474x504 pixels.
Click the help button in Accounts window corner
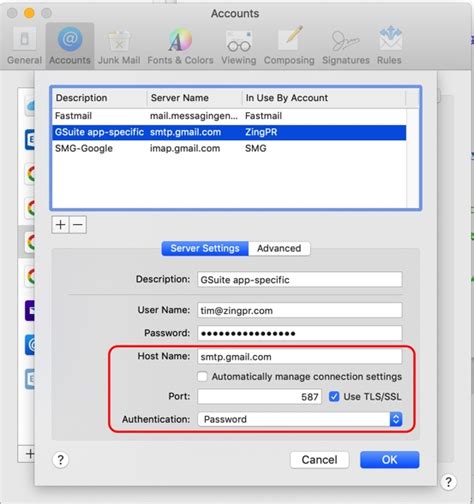tap(448, 482)
